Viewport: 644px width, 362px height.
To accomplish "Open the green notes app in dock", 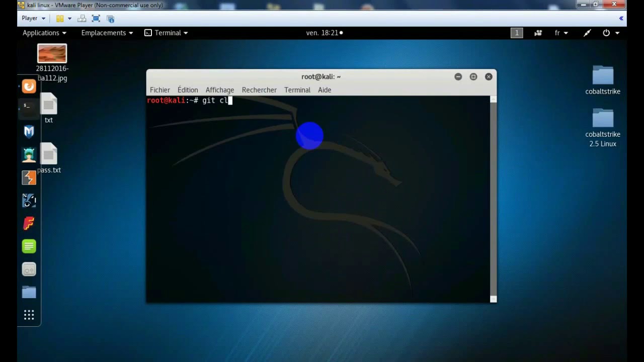I will point(29,246).
